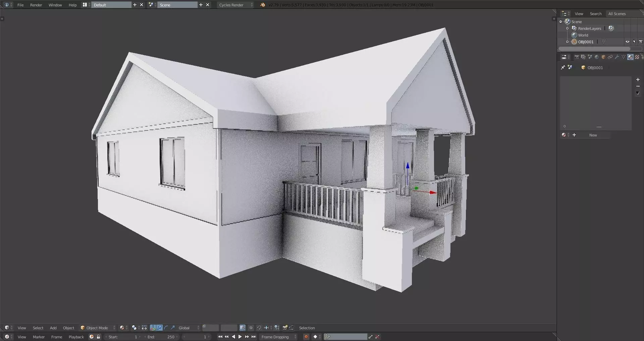Toggle the 3D manipulator widget display
This screenshot has width=644, height=341.
153,328
